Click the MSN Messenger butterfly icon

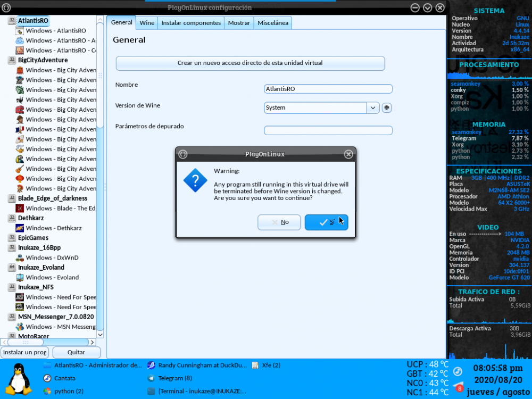[x=20, y=327]
